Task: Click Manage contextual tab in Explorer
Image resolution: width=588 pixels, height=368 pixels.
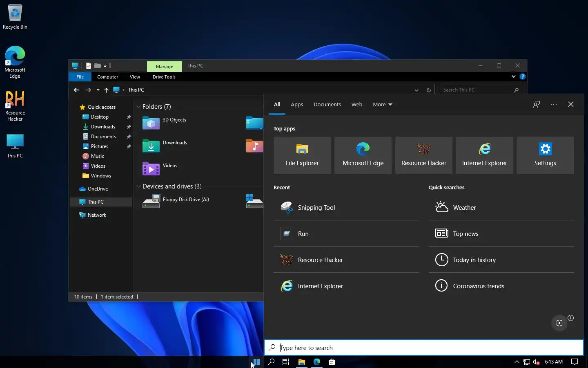Action: (x=165, y=66)
